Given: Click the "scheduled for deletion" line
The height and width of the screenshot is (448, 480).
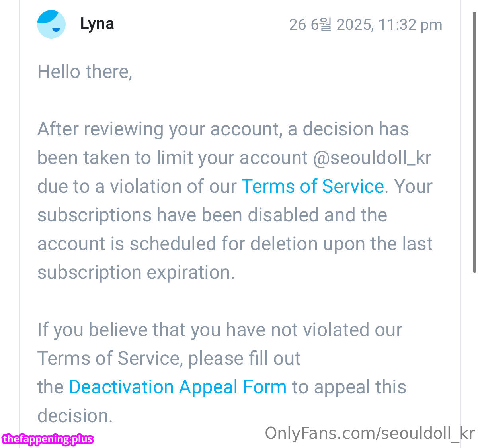Looking at the screenshot, I should click(x=235, y=244).
